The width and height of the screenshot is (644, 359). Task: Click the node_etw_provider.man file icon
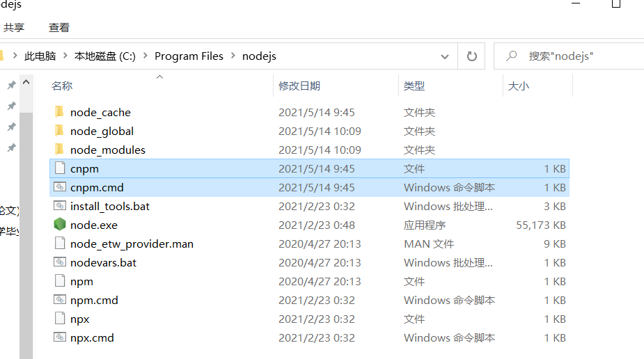click(x=60, y=244)
